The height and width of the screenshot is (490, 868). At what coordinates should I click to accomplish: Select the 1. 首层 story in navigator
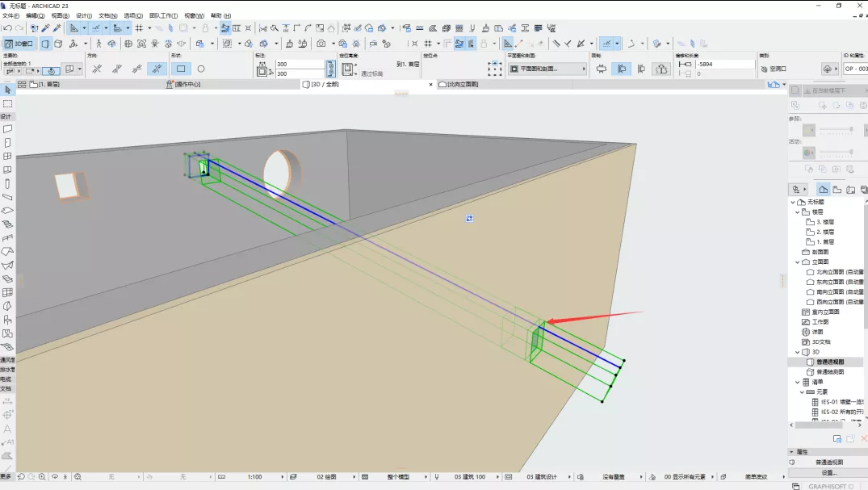pyautogui.click(x=824, y=242)
